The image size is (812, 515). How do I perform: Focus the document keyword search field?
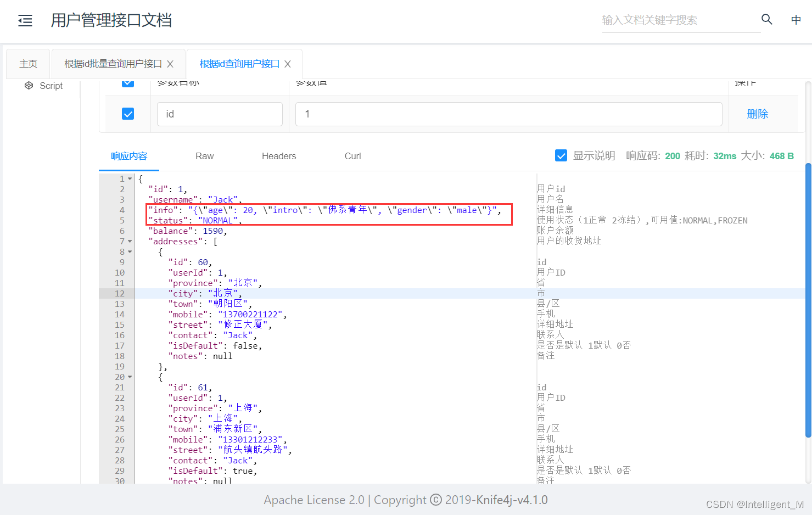click(x=681, y=20)
